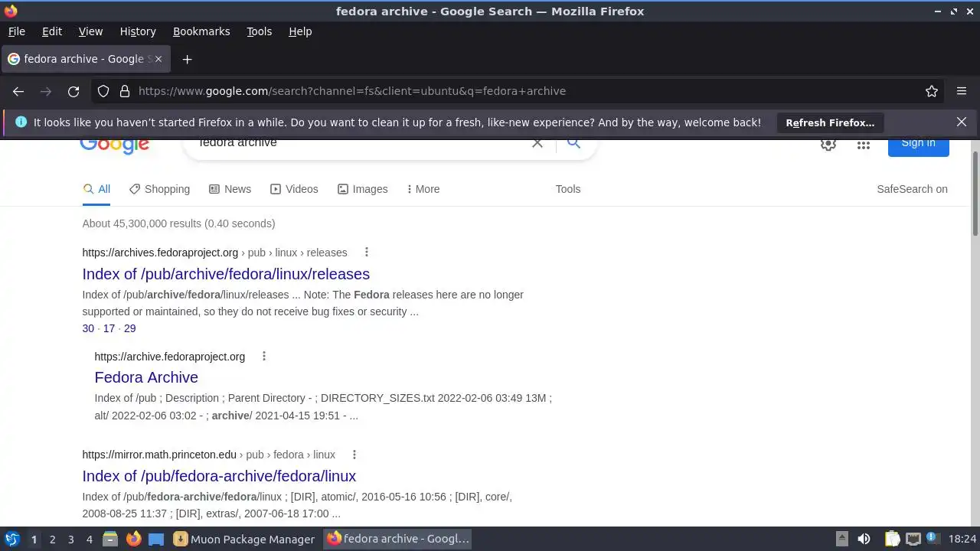Viewport: 980px width, 551px height.
Task: Open the tracking protection shield icon
Action: (x=103, y=91)
